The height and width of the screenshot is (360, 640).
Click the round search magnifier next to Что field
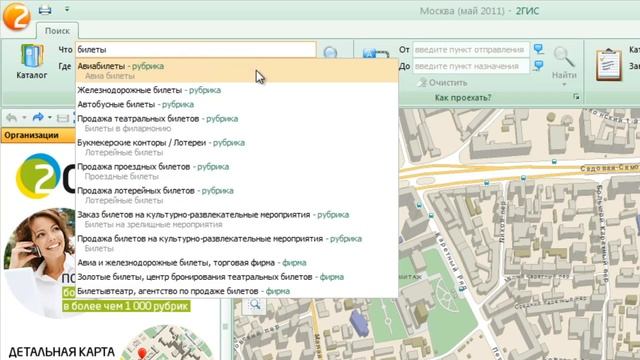330,52
